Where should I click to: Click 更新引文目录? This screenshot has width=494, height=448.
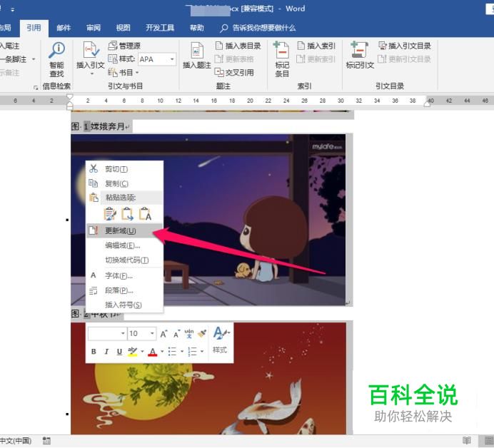pos(404,59)
